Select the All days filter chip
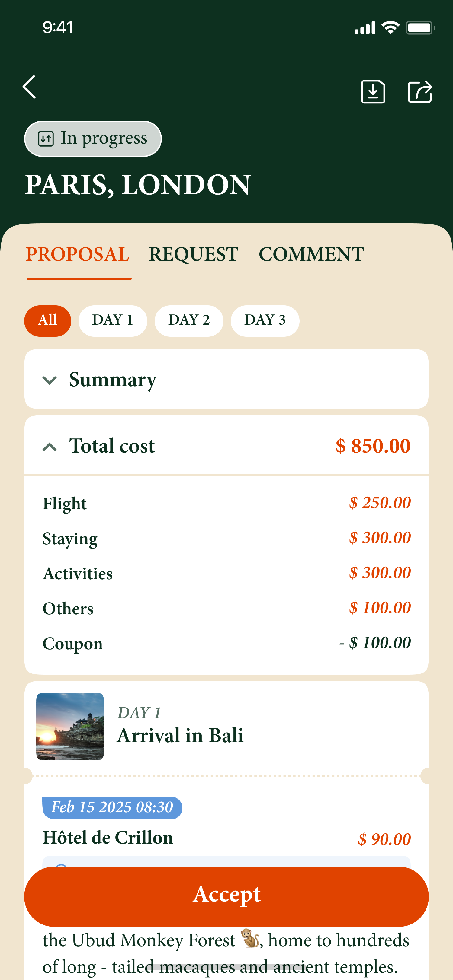The width and height of the screenshot is (453, 980). click(x=48, y=321)
